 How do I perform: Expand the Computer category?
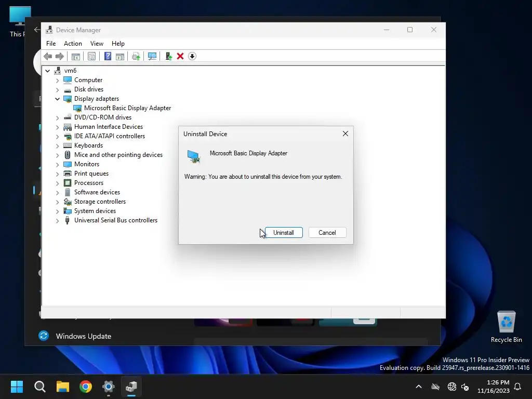tap(57, 81)
